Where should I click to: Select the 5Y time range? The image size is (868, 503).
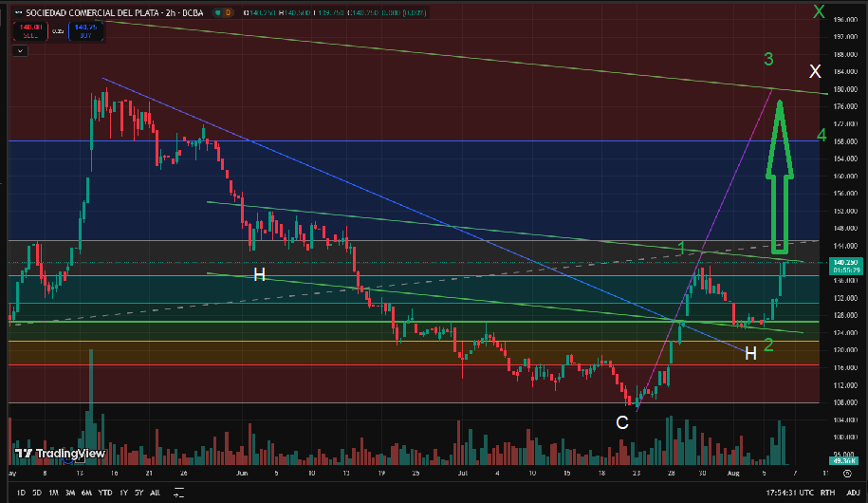pos(139,493)
